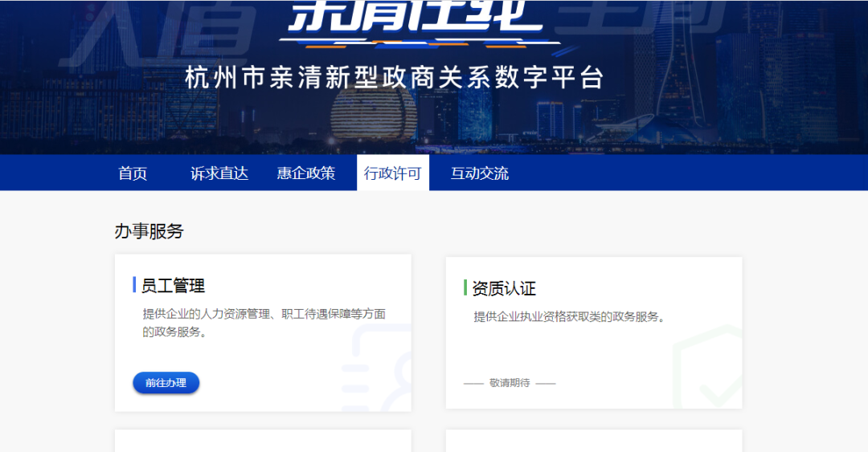
Task: Click the 资质认证 description about 执业资格
Action: [569, 316]
